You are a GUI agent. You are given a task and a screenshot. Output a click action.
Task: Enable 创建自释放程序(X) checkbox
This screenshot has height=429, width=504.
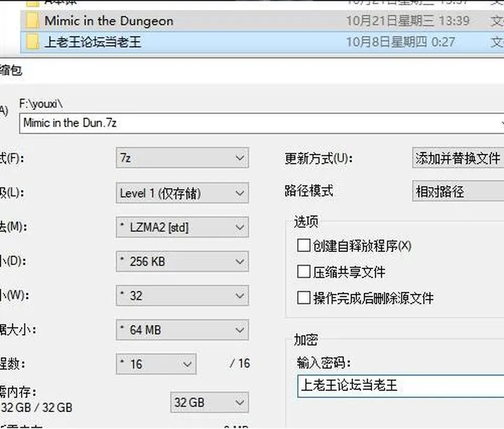point(303,245)
